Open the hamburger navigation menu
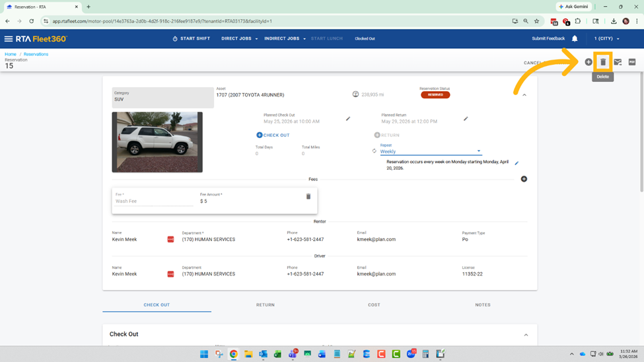The width and height of the screenshot is (644, 362). [x=9, y=39]
